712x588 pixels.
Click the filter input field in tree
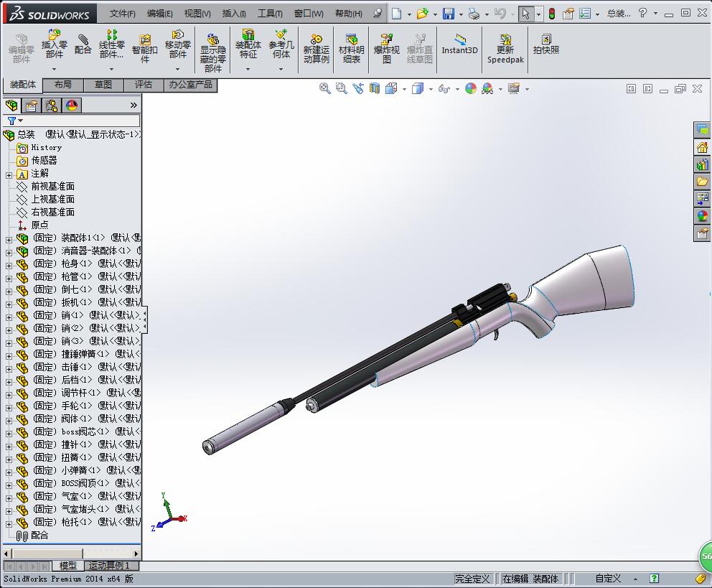coord(82,121)
